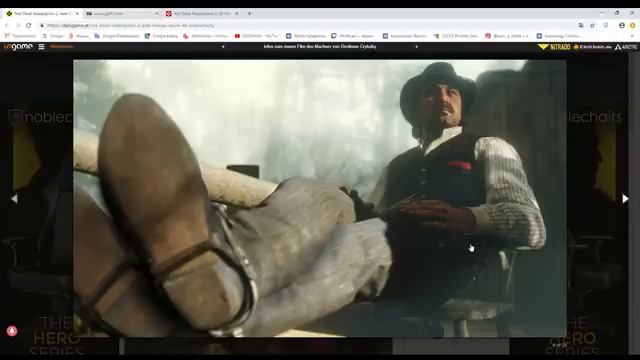Viewport: 640px width, 360px height.
Task: Focus the address bar URL field
Action: pos(306,25)
